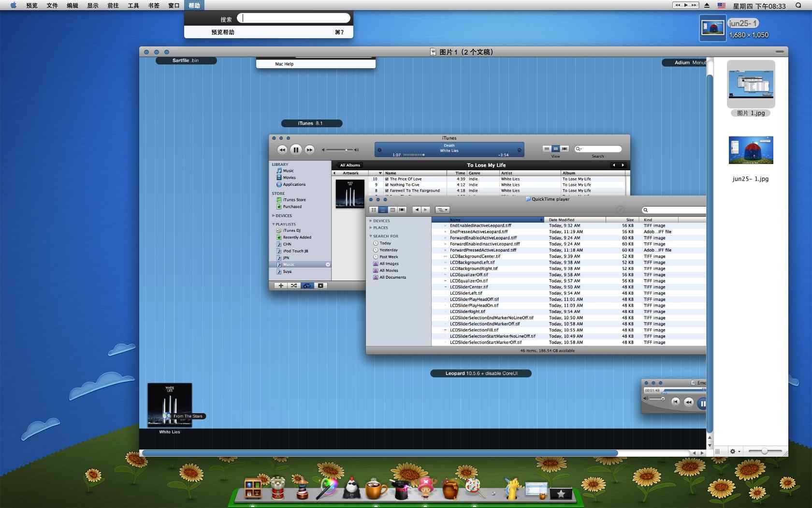The height and width of the screenshot is (508, 812).
Task: Open the coffee cup dock icon
Action: point(376,489)
